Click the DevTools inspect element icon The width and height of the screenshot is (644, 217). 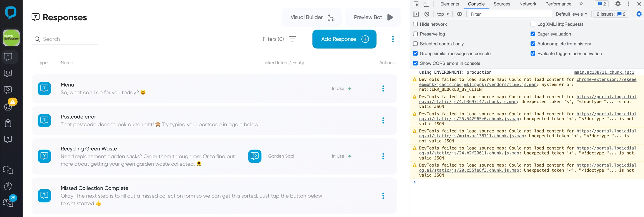click(x=416, y=4)
